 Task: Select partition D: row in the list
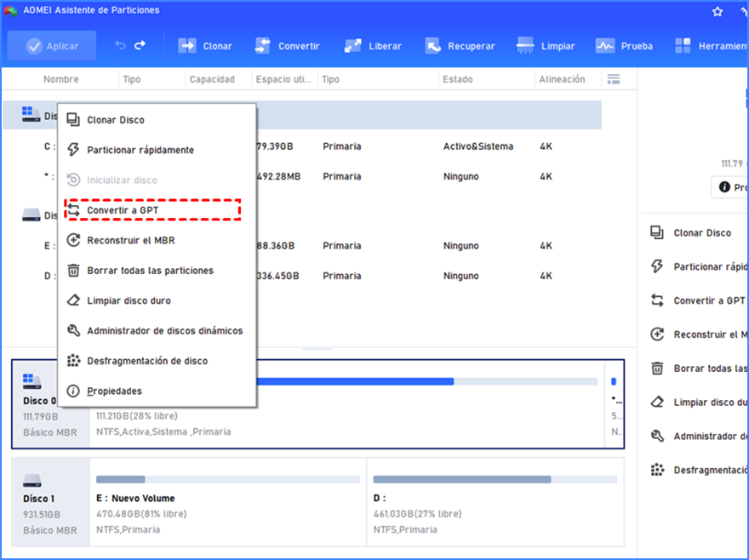coord(302,276)
